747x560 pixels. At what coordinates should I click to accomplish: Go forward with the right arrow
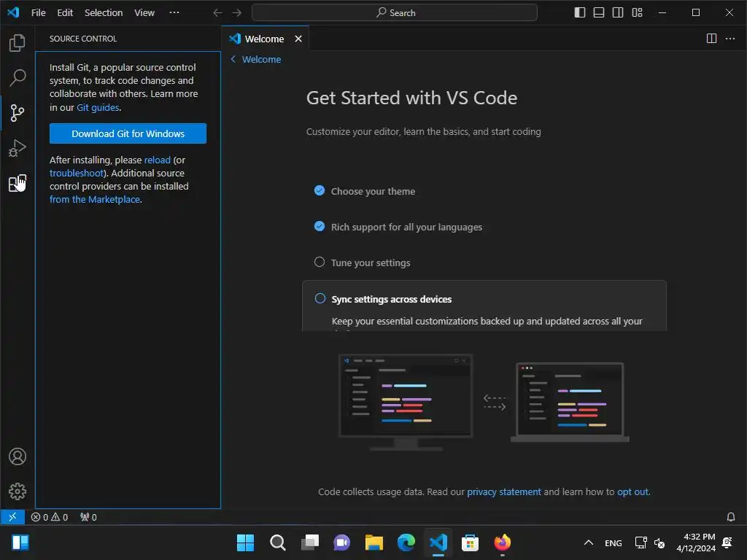236,13
